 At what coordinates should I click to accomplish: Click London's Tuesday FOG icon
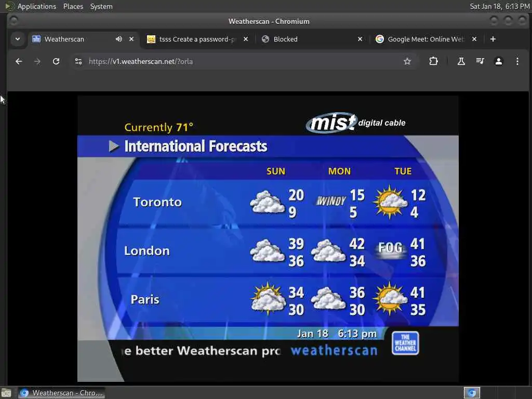coord(391,249)
